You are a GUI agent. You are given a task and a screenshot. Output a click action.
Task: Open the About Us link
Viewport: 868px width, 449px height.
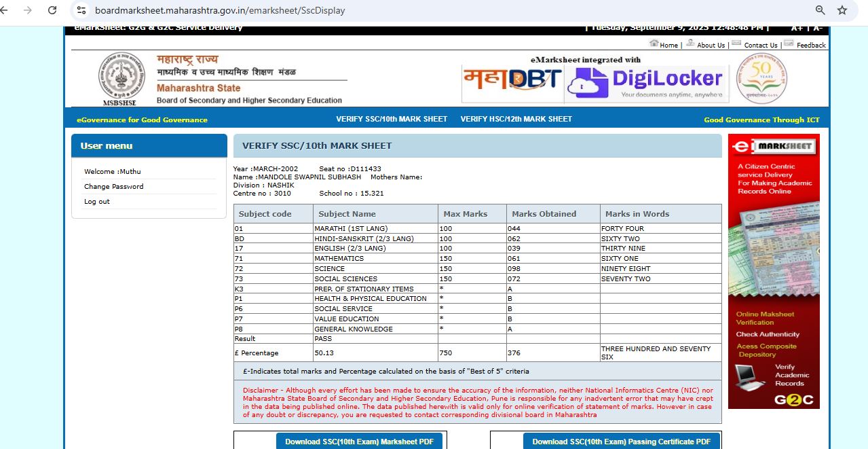(711, 45)
